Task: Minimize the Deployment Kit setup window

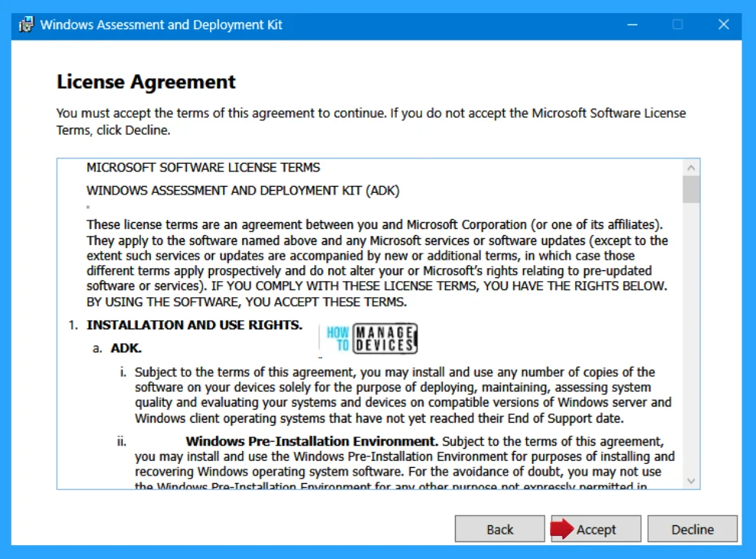Action: (633, 25)
